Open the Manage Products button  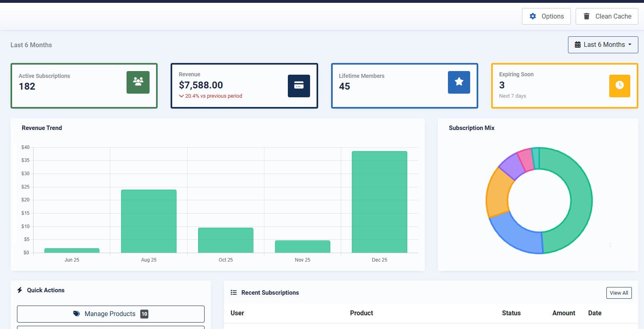110,314
